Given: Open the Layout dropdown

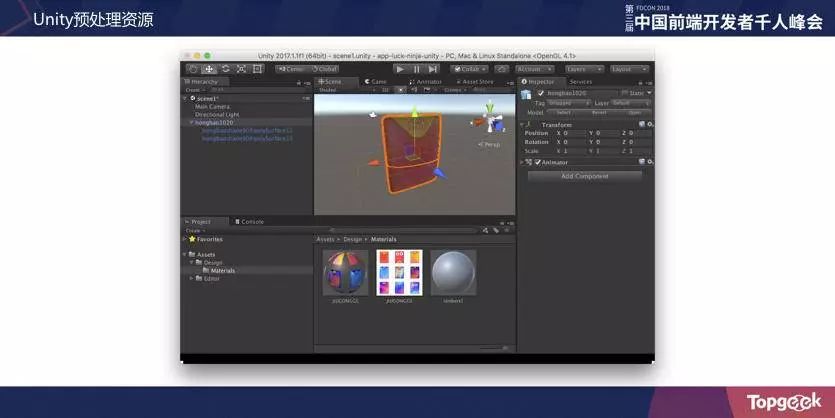Looking at the screenshot, I should (x=629, y=69).
